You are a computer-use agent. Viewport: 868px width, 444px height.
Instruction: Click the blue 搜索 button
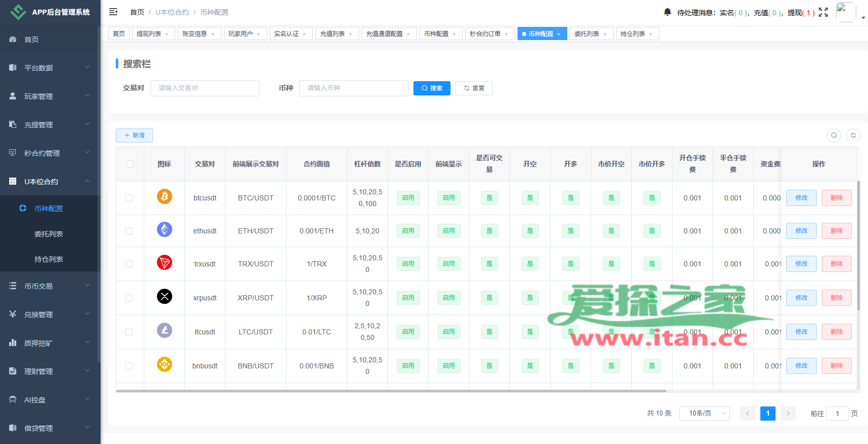coord(432,88)
